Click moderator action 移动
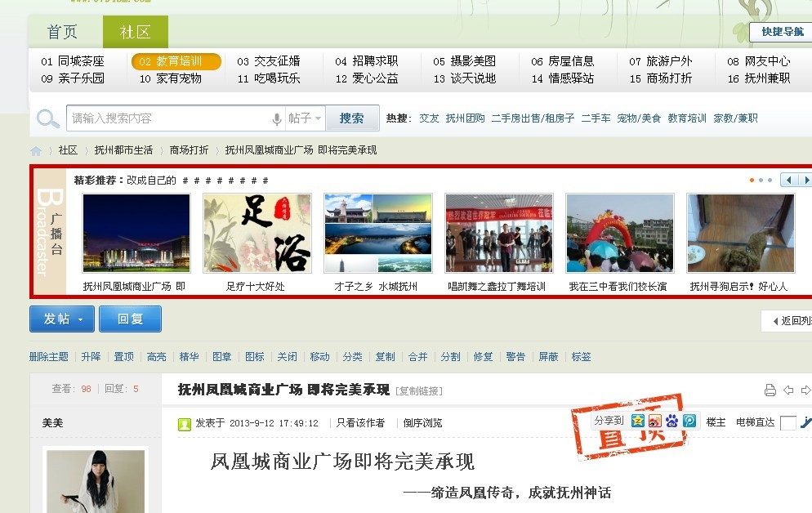The height and width of the screenshot is (513, 812). click(319, 357)
